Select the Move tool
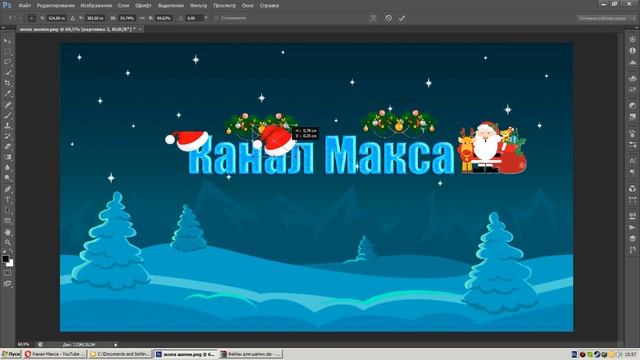 point(7,41)
